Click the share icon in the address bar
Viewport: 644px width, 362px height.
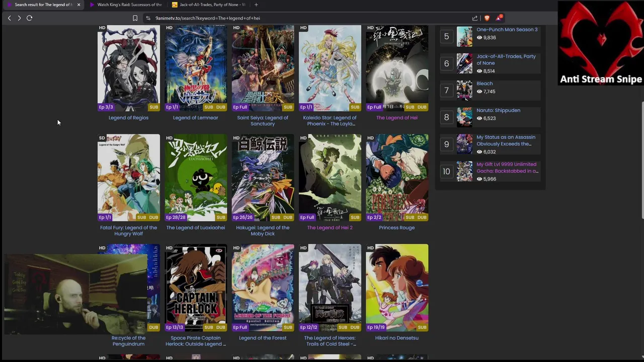click(x=474, y=18)
